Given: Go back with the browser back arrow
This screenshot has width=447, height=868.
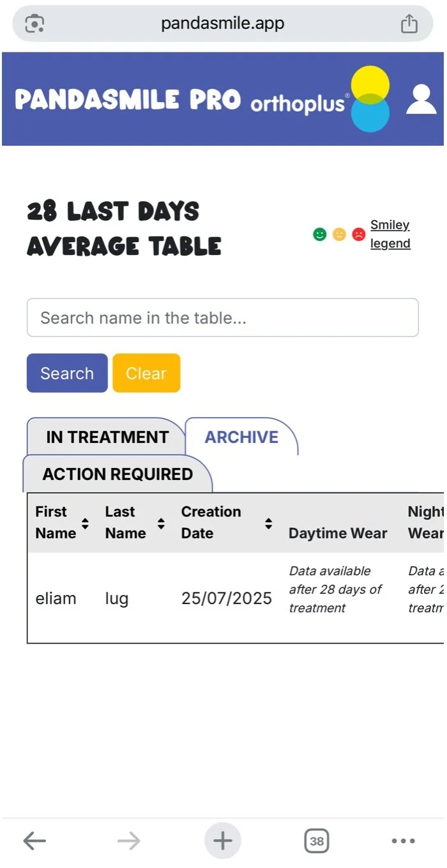Looking at the screenshot, I should pyautogui.click(x=34, y=841).
